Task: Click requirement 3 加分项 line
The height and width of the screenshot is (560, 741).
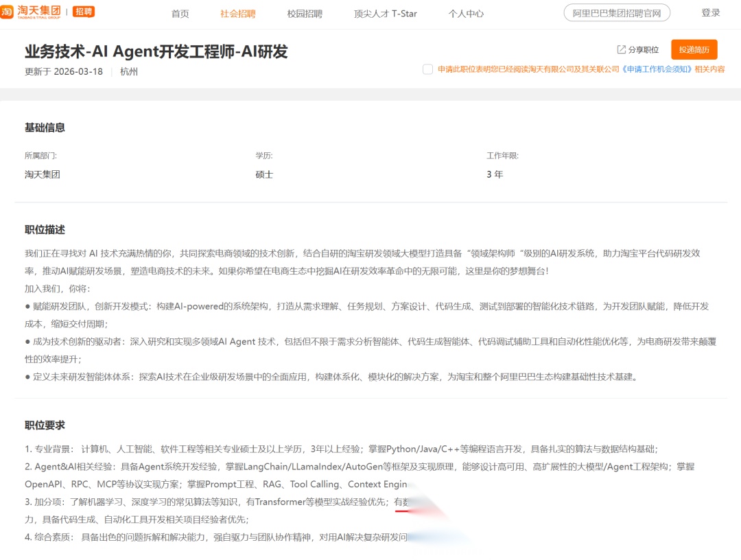Action: (x=217, y=511)
